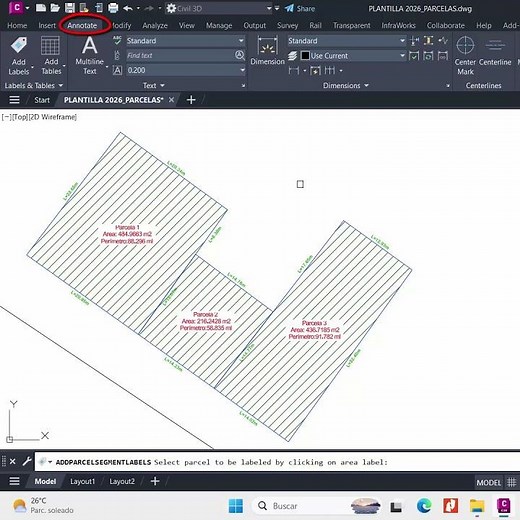Redo with the forward arrow icon
Image resolution: width=520 pixels, height=520 pixels.
coord(149,8)
